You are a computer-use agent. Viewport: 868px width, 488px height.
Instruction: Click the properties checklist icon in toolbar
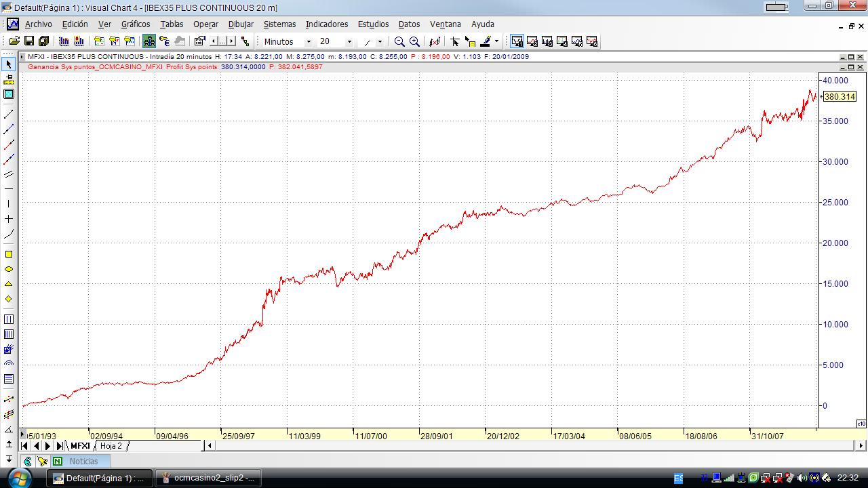click(199, 41)
